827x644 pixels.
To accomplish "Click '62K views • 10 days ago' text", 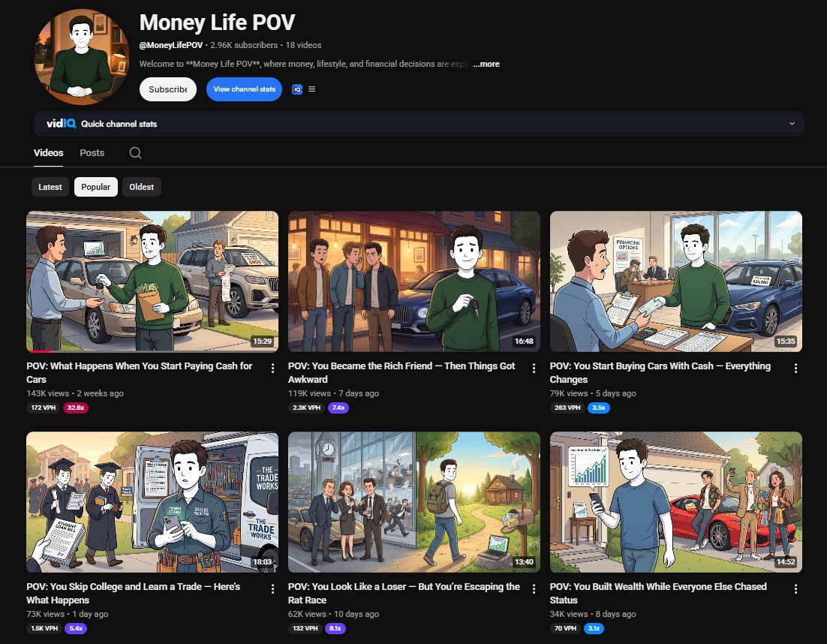I will (333, 614).
